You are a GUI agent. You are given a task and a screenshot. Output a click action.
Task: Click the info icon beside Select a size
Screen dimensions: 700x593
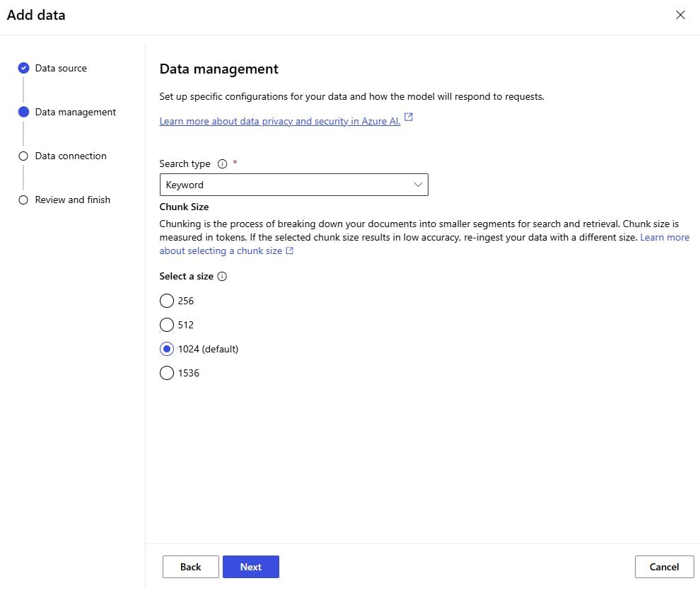(222, 277)
